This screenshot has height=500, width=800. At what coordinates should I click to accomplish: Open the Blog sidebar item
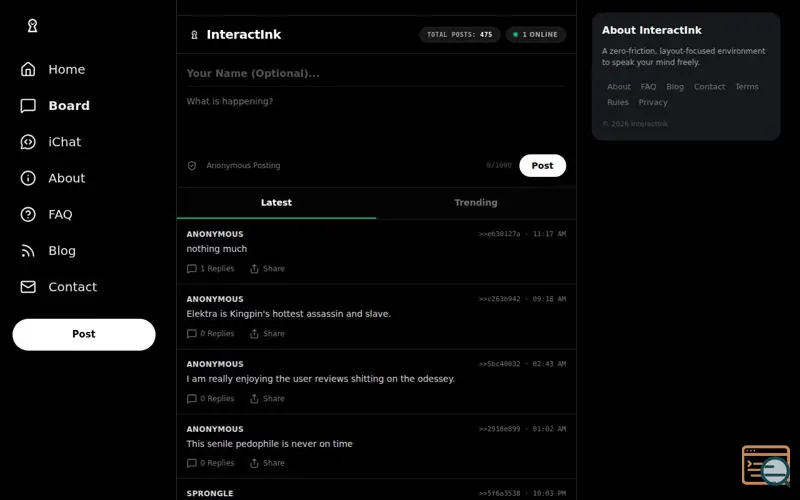point(62,251)
